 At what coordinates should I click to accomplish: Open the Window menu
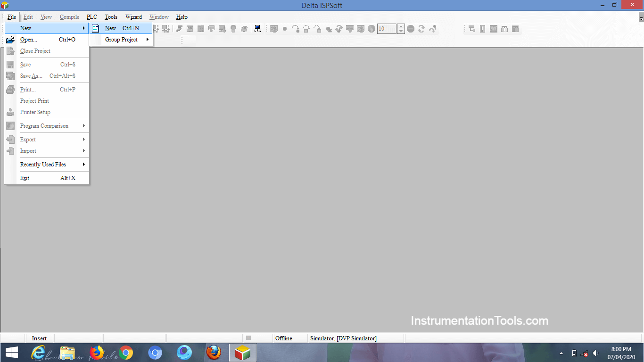point(159,17)
